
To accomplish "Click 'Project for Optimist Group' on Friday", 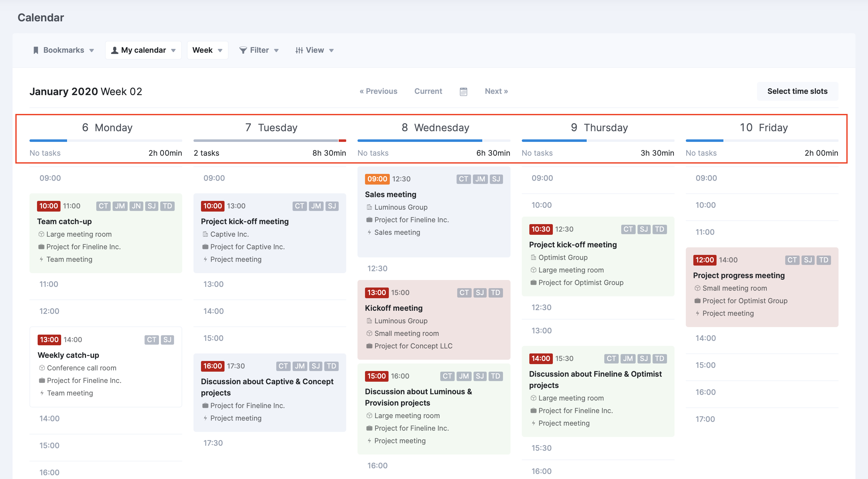I will [x=745, y=301].
